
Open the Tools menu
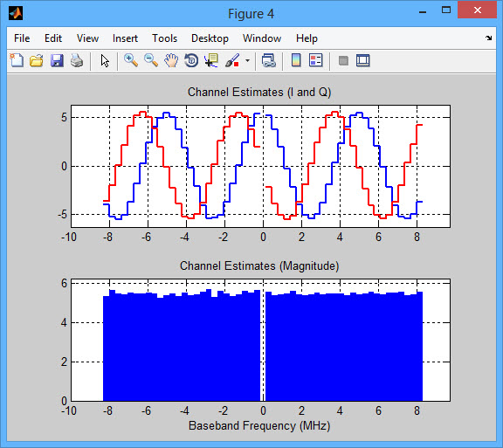(164, 38)
